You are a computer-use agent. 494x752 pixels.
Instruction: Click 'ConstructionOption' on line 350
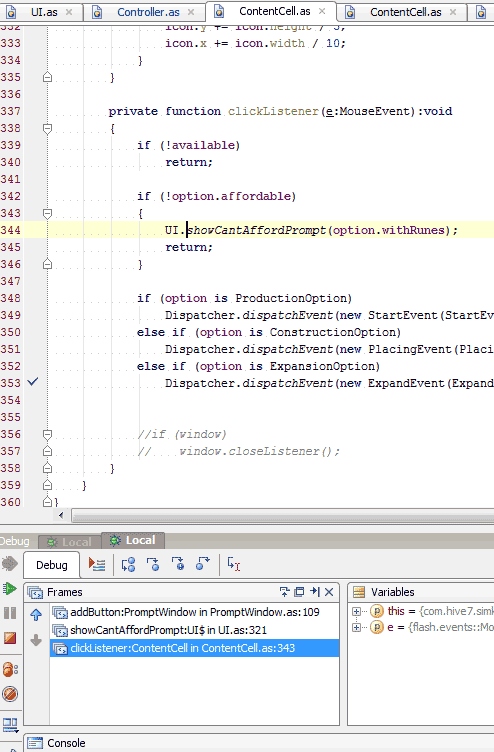click(332, 332)
